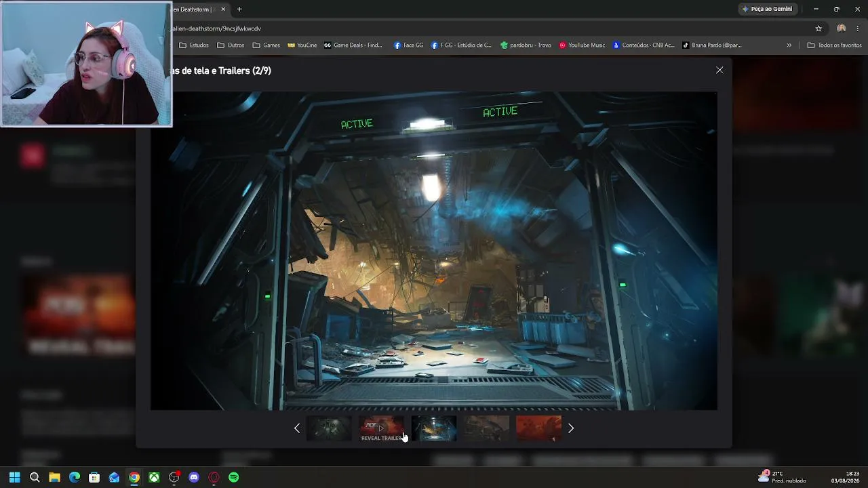Open the Todos os favoritos folder
Image resolution: width=868 pixels, height=488 pixels.
click(834, 45)
